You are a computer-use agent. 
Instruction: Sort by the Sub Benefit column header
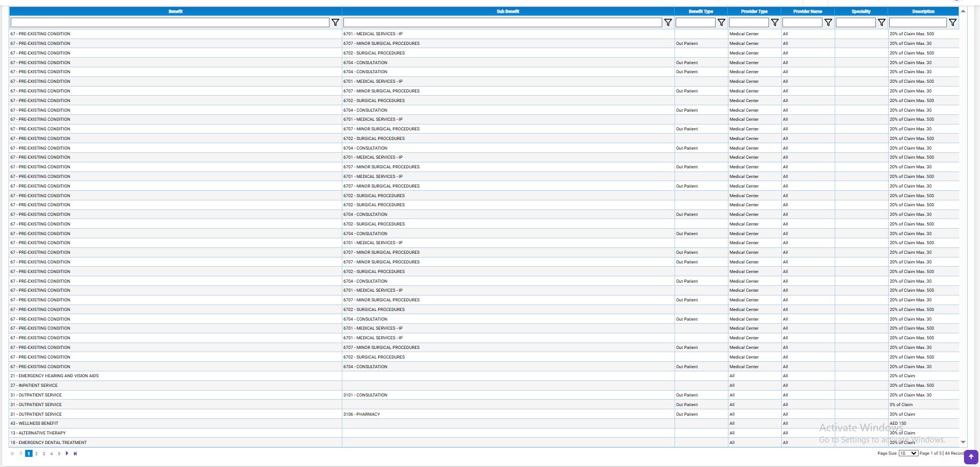(507, 11)
